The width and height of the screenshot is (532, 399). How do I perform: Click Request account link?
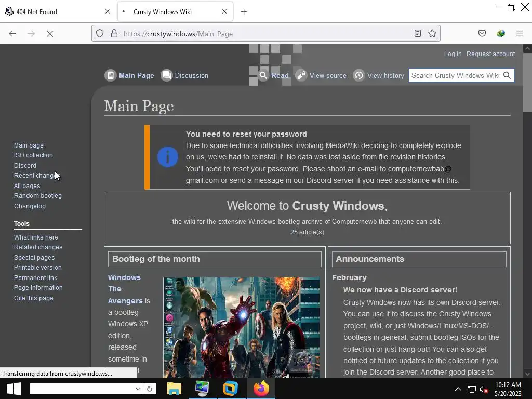click(x=490, y=54)
